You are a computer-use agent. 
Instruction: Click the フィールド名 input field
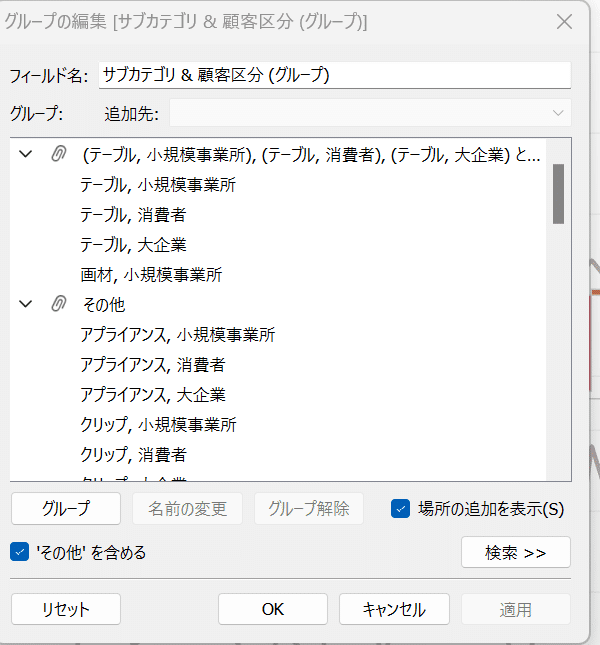pyautogui.click(x=335, y=75)
